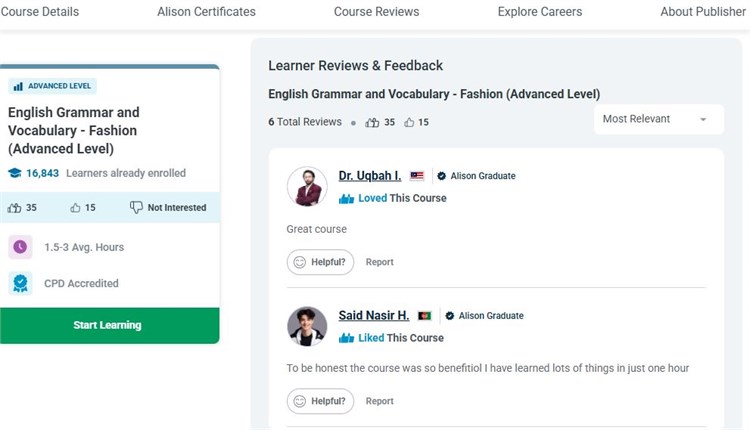Click double thumbs-up 35 in sidebar card
This screenshot has height=431, width=750.
click(22, 208)
